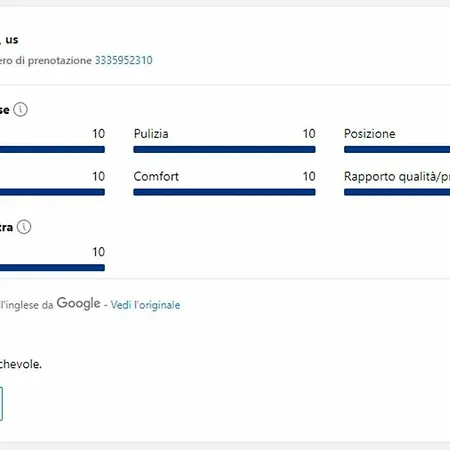Click the outlined button at bottom-left edge
Viewport: 450px width, 450px height.
(1, 404)
